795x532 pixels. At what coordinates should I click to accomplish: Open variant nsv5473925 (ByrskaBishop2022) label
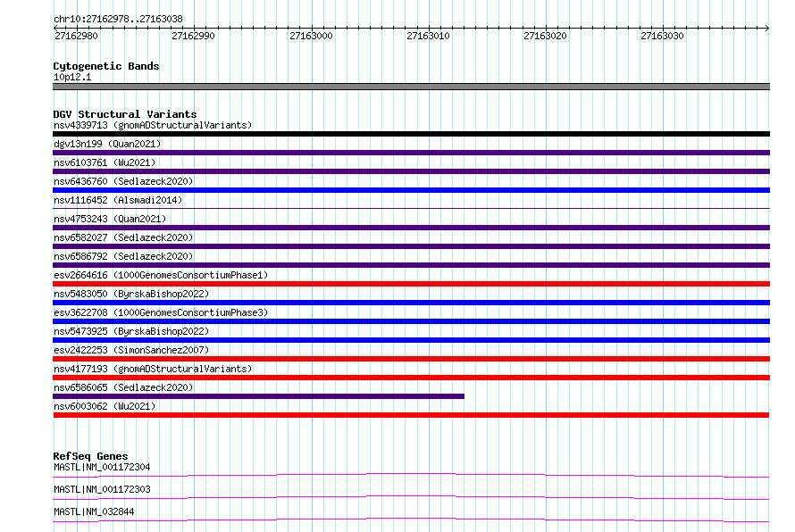[x=131, y=331]
